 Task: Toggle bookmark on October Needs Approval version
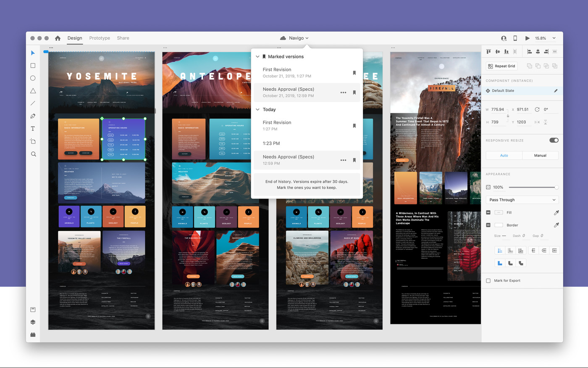click(x=354, y=93)
